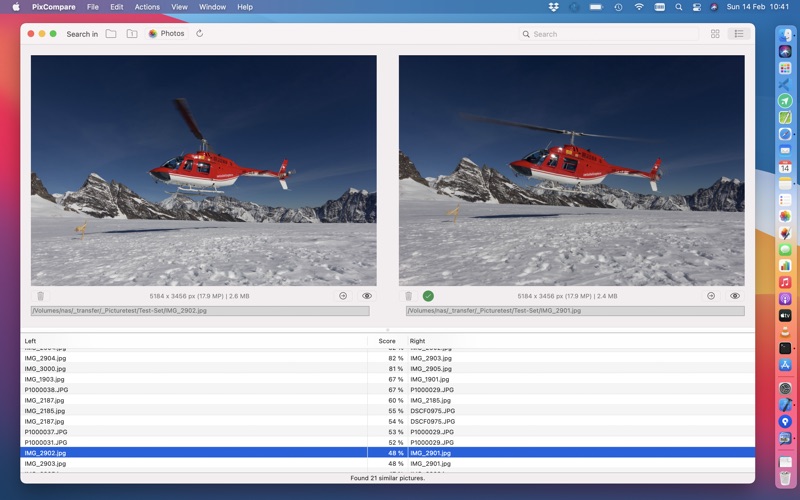
Task: Select row IMG_2187.jpg with 60 % score
Action: click(x=388, y=401)
